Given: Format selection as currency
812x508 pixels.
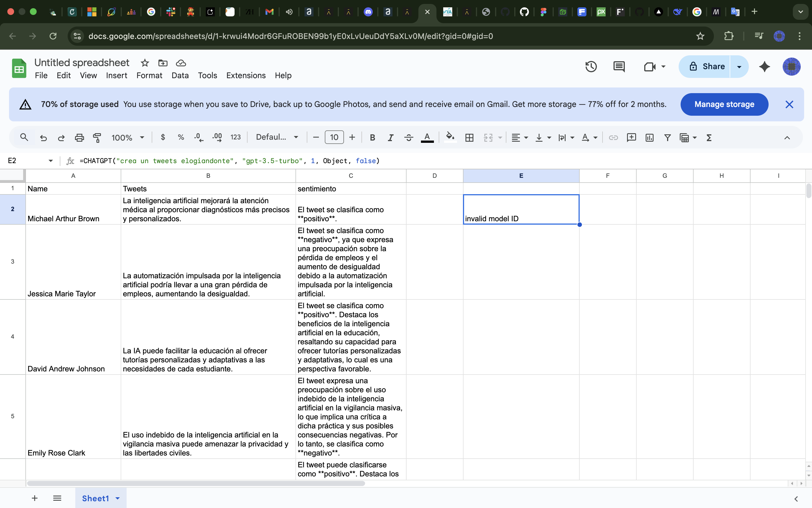Looking at the screenshot, I should [163, 137].
